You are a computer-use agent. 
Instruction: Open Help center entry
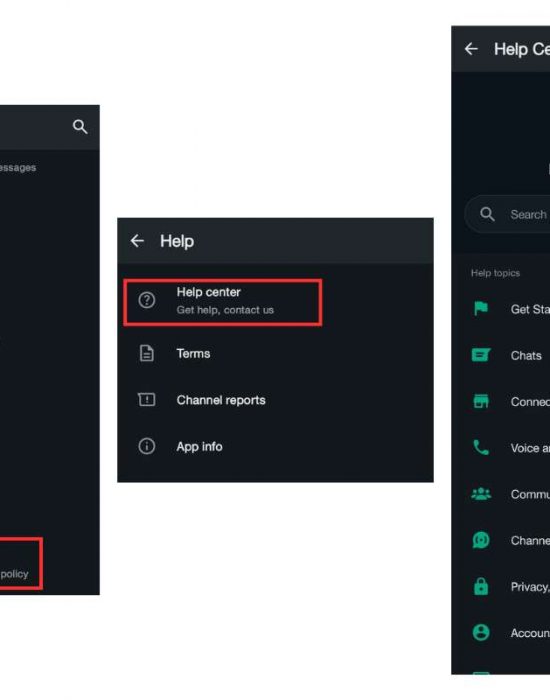[x=222, y=302]
